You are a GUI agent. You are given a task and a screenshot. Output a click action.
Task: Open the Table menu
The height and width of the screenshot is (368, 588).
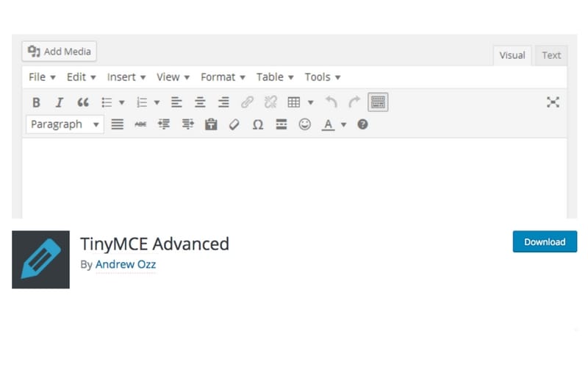click(x=275, y=77)
